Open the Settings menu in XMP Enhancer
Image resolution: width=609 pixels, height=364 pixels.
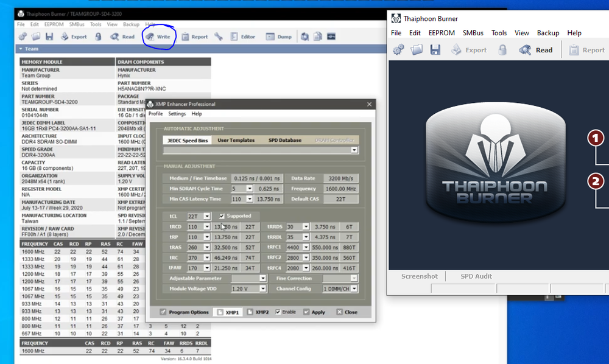tap(177, 114)
